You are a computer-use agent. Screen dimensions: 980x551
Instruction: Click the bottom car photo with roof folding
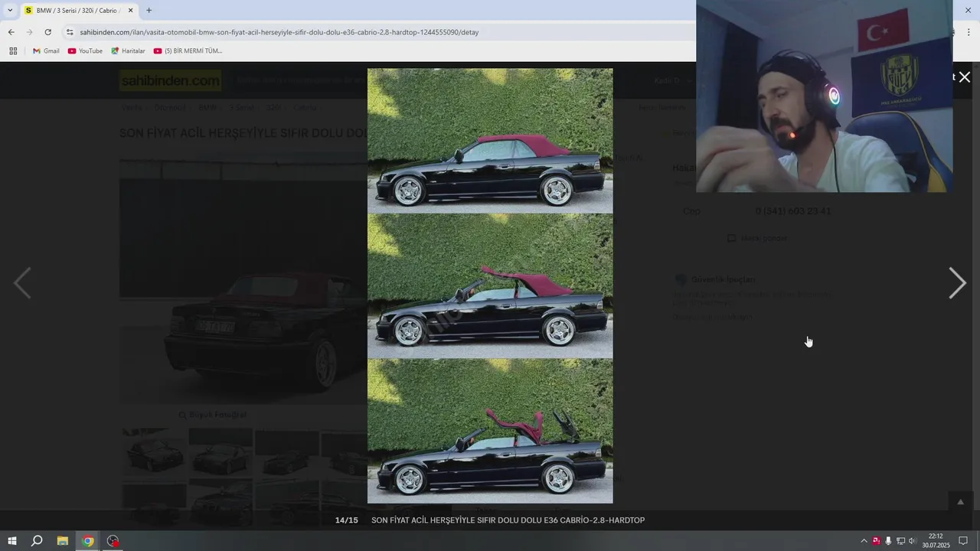[x=490, y=431]
